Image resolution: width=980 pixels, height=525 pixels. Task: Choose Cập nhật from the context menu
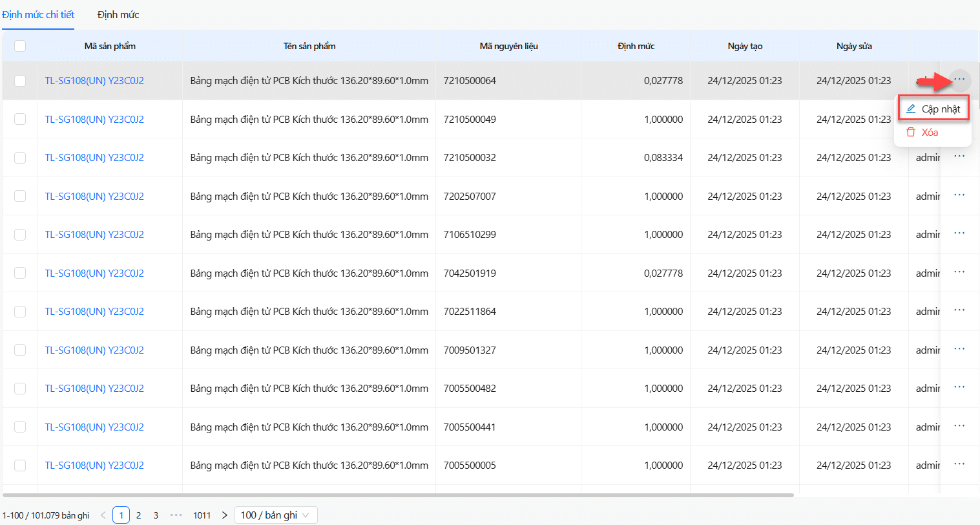pos(933,109)
